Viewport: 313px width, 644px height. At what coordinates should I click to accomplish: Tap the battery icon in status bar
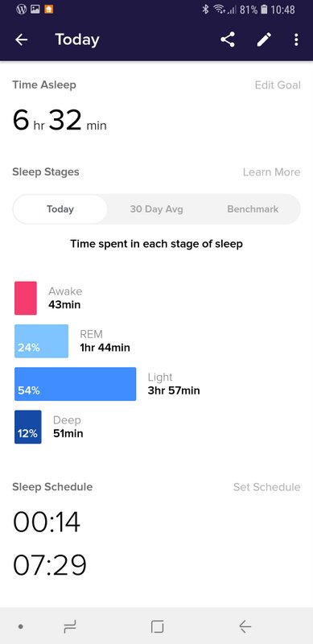tap(264, 10)
